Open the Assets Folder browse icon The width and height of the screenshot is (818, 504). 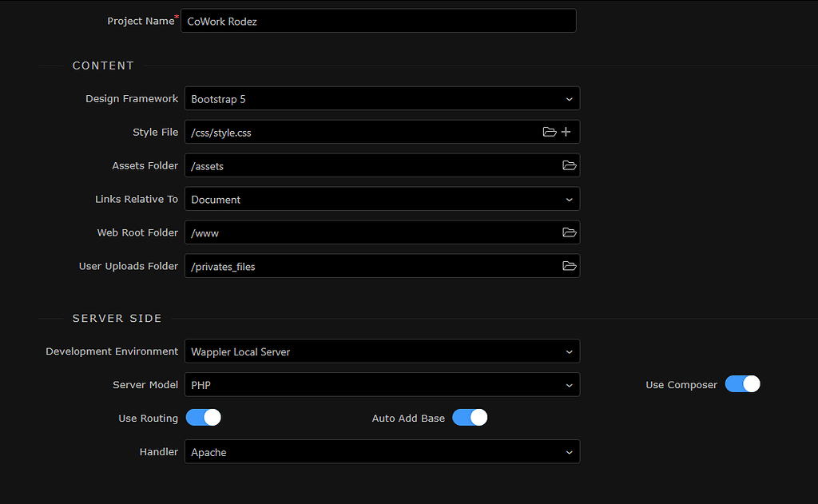(569, 165)
